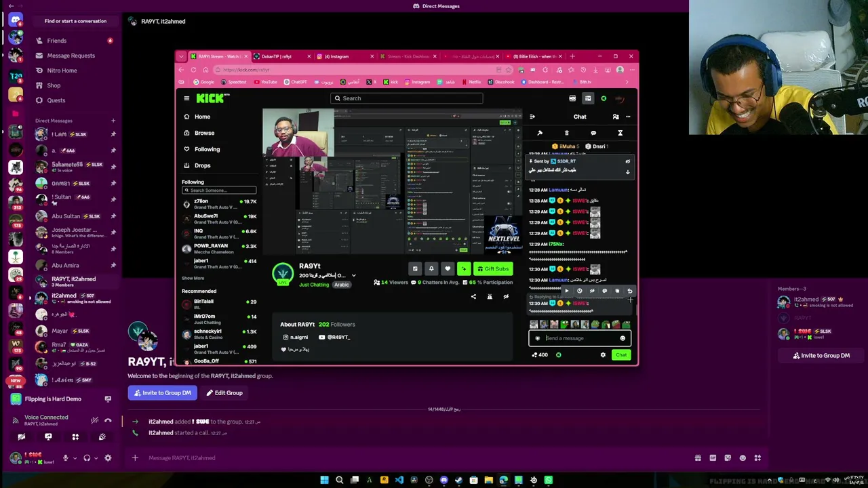The image size is (868, 488).
Task: Switch to the DokanTIP browser tab
Action: pos(281,56)
